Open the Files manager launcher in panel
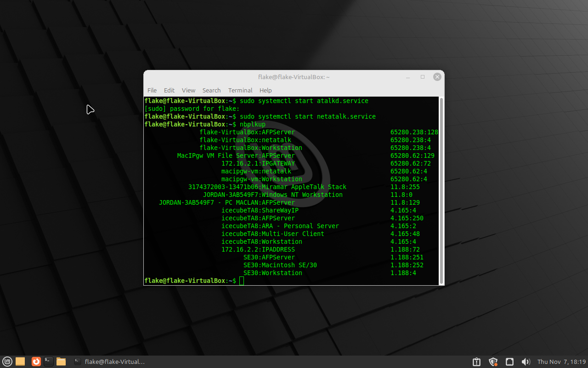The height and width of the screenshot is (368, 588). (x=61, y=362)
